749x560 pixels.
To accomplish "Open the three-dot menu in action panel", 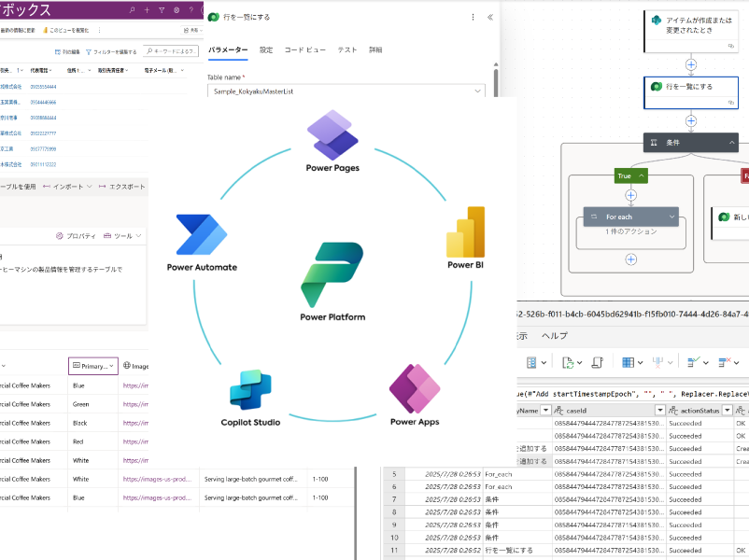I will point(473,17).
